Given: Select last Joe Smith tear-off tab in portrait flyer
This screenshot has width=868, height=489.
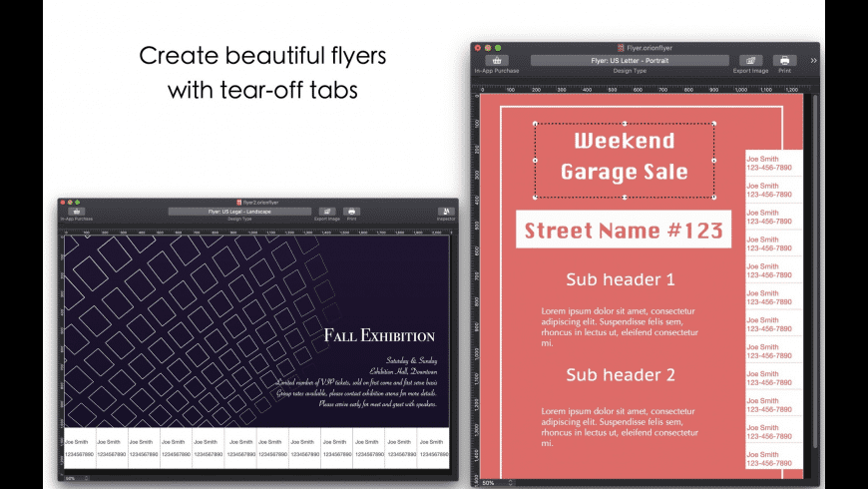Looking at the screenshot, I should pyautogui.click(x=774, y=458).
